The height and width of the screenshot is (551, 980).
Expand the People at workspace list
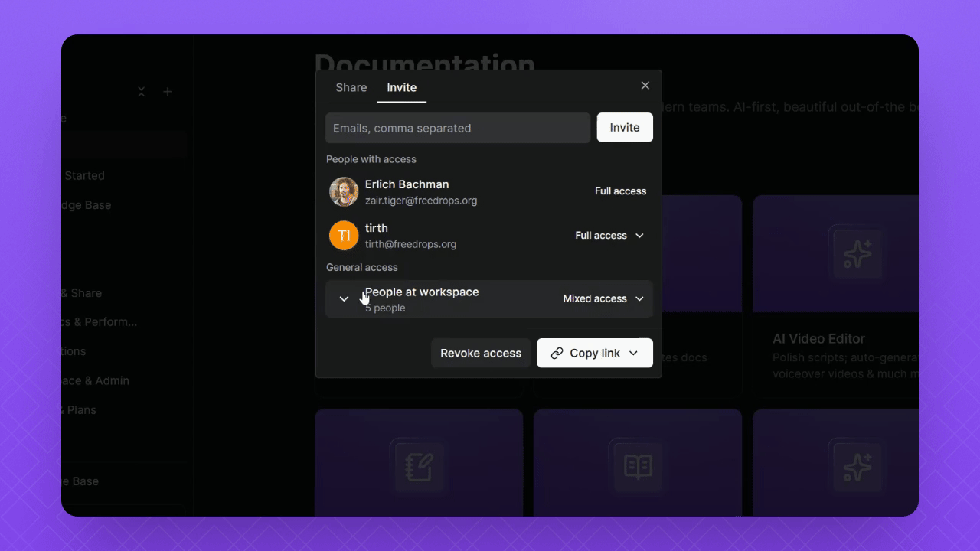pyautogui.click(x=344, y=299)
